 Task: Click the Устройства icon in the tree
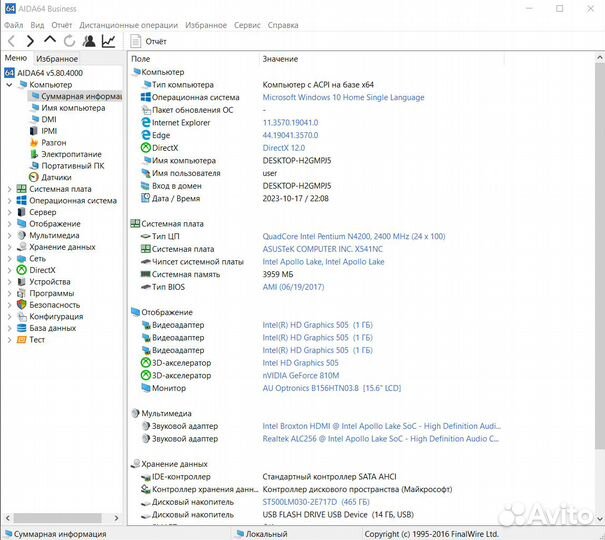22,282
